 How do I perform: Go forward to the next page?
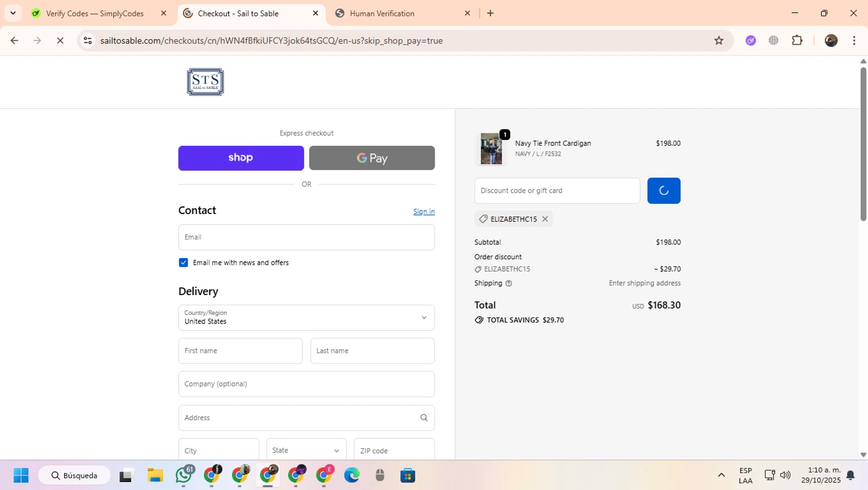click(x=37, y=40)
